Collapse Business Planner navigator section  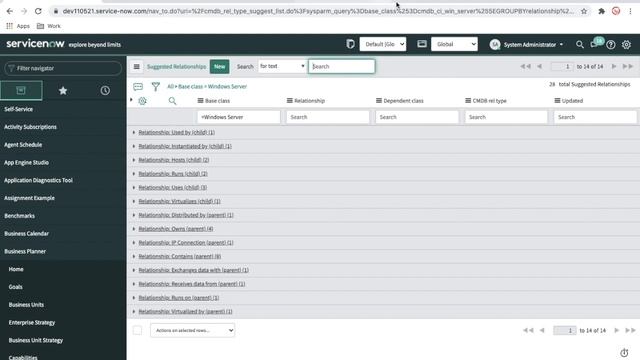[x=25, y=251]
